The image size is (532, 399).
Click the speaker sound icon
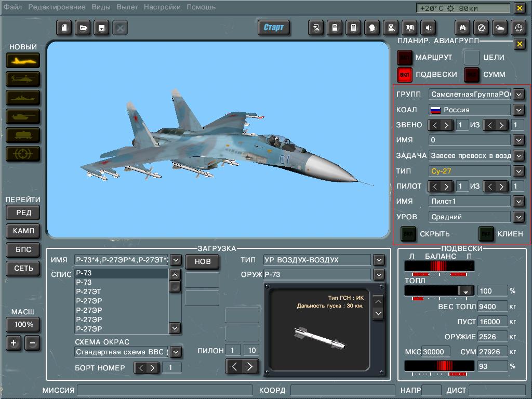pos(429,28)
